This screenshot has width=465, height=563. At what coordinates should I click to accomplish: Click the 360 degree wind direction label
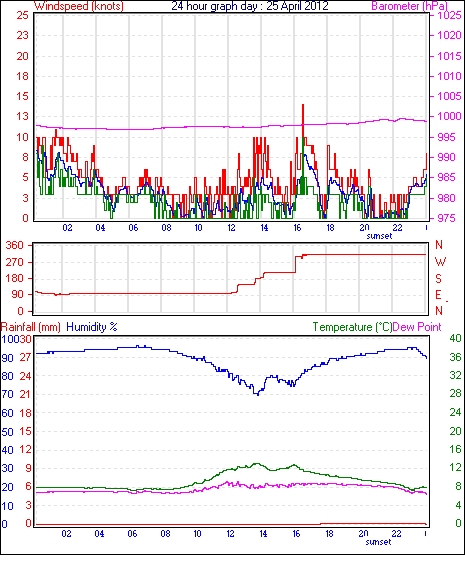14,246
